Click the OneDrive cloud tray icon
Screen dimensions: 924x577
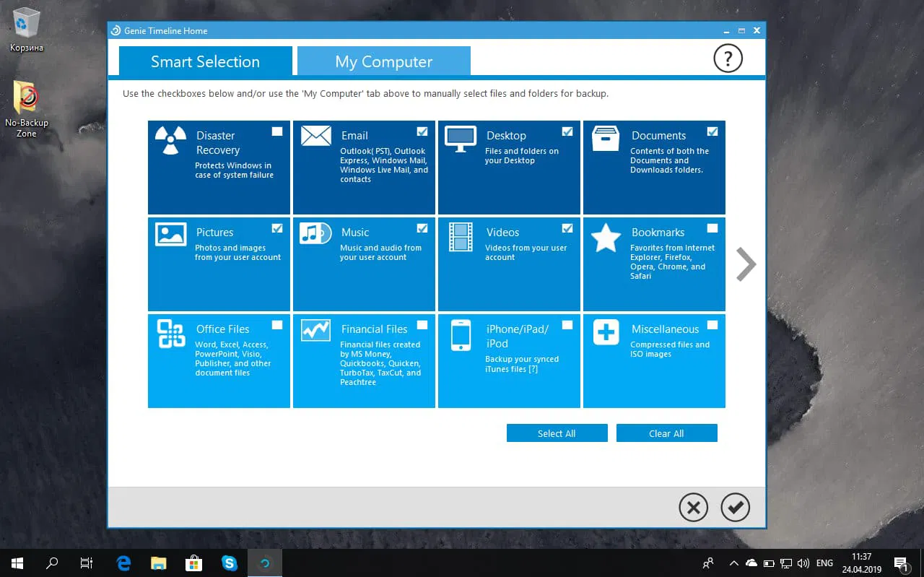pos(751,563)
